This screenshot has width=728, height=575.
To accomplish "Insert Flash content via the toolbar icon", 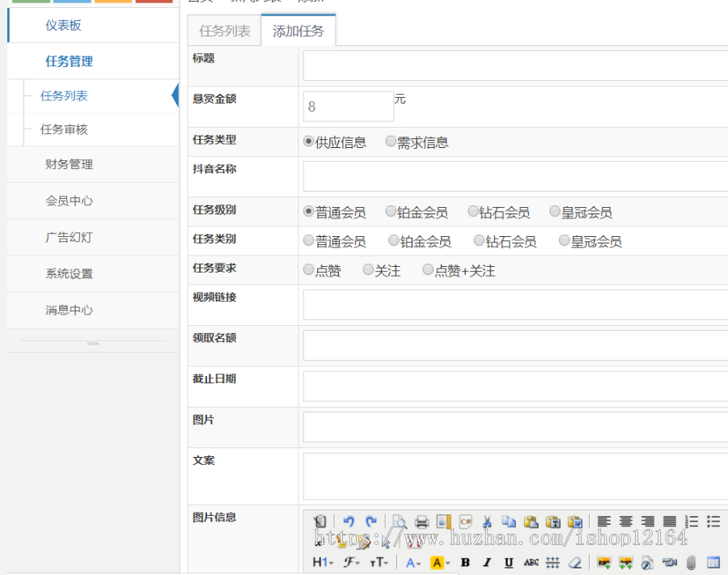I will 647,563.
